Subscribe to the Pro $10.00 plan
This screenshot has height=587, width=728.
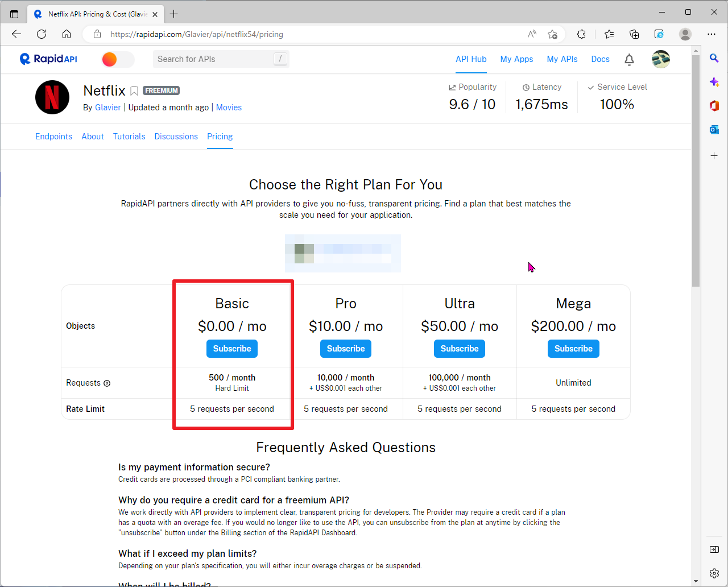coord(346,349)
